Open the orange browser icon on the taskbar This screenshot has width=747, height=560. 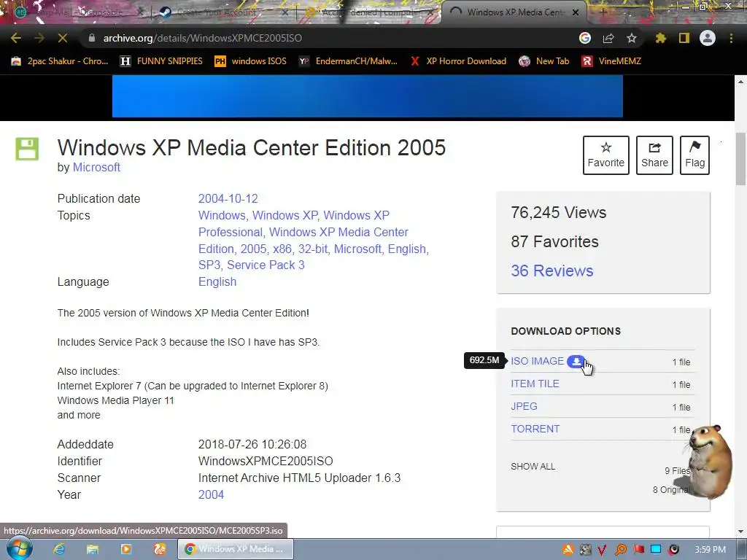(x=160, y=549)
